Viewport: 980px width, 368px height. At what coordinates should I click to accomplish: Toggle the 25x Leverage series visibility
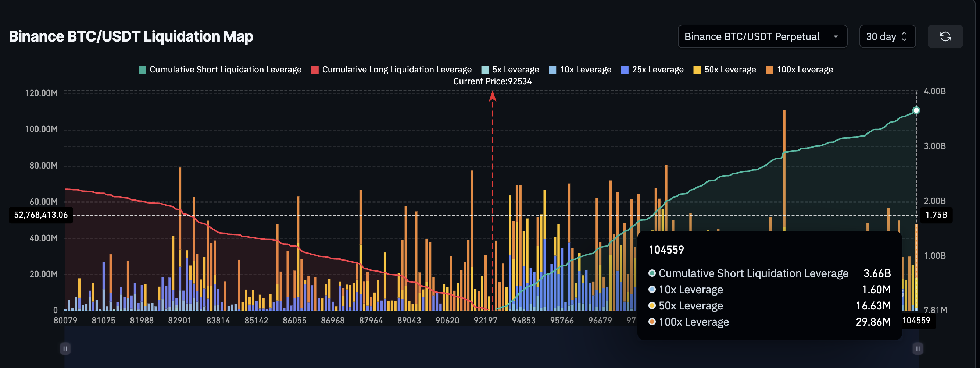(x=623, y=69)
